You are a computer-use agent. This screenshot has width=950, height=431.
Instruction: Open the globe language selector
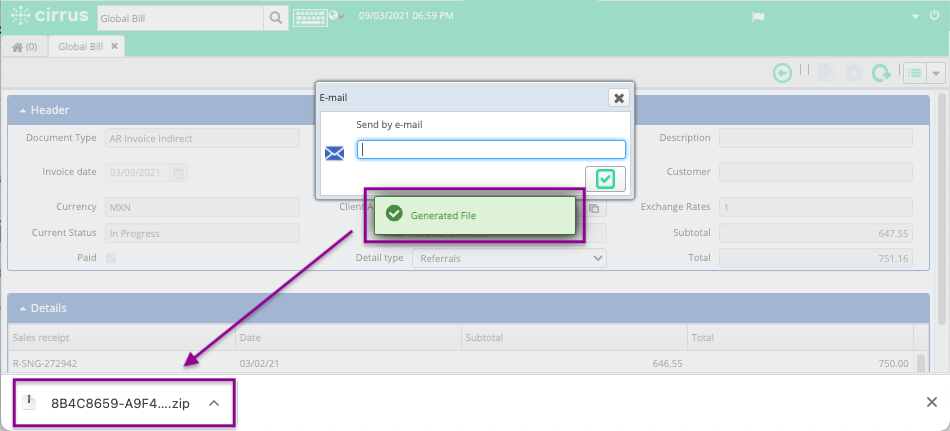coord(336,16)
